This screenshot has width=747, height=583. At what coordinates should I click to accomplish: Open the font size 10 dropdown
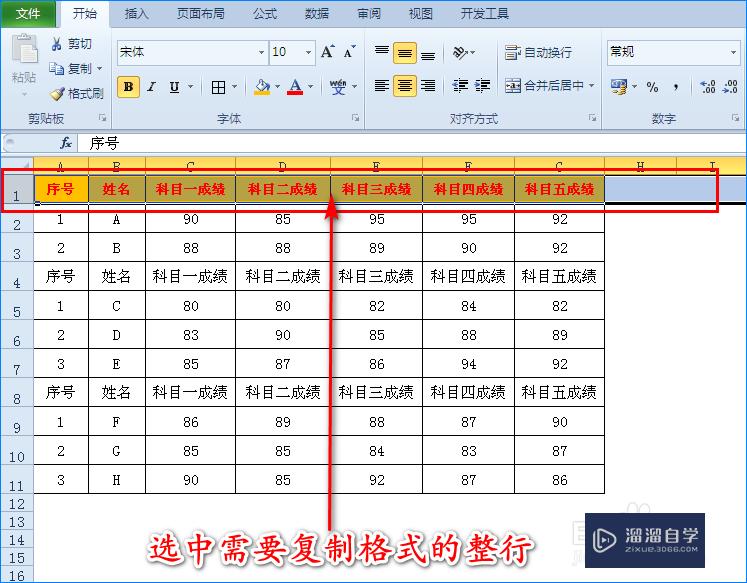[x=308, y=52]
